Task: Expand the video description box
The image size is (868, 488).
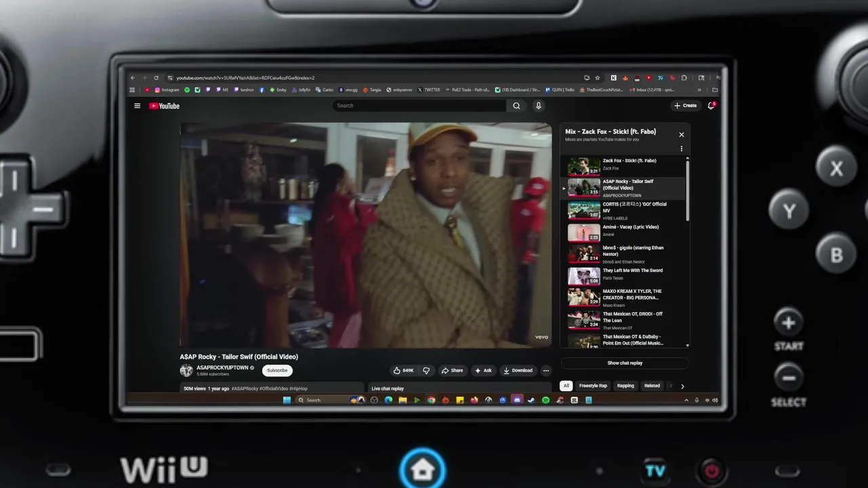Action: [x=273, y=388]
